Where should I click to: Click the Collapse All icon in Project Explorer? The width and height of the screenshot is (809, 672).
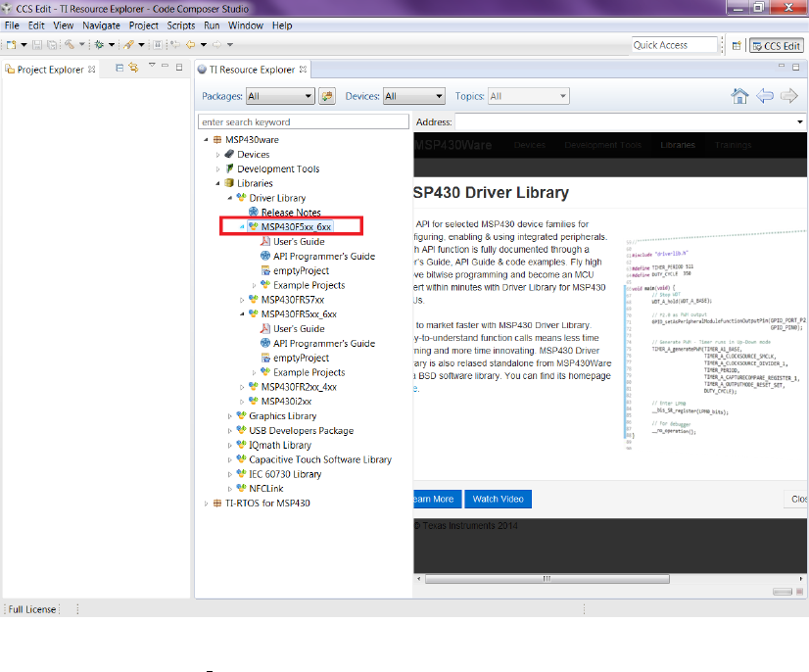click(119, 68)
